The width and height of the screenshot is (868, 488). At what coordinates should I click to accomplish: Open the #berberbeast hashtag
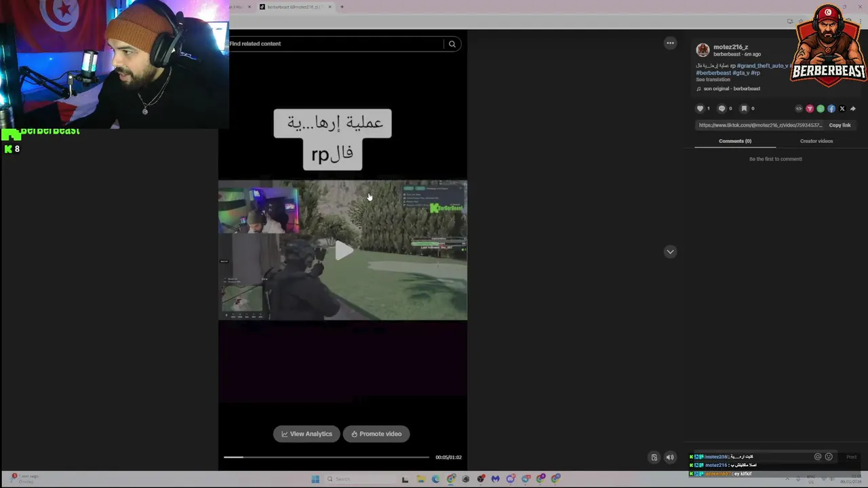coord(713,73)
